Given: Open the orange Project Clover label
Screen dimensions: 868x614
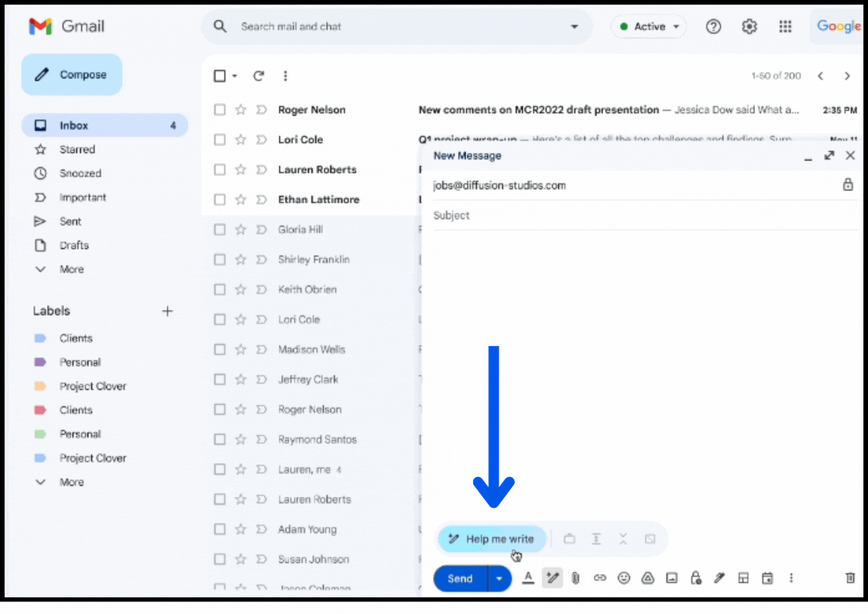Looking at the screenshot, I should [x=92, y=386].
